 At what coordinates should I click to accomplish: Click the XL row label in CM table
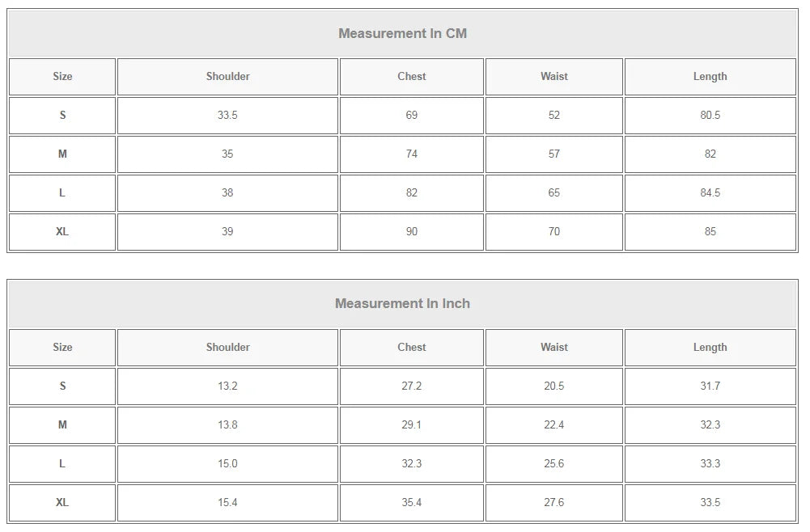pos(62,232)
